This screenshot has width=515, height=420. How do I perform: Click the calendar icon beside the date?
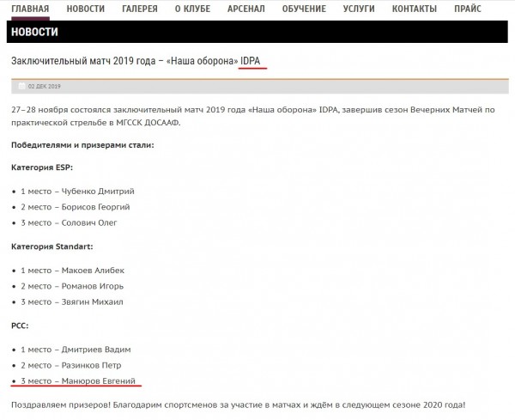21,86
